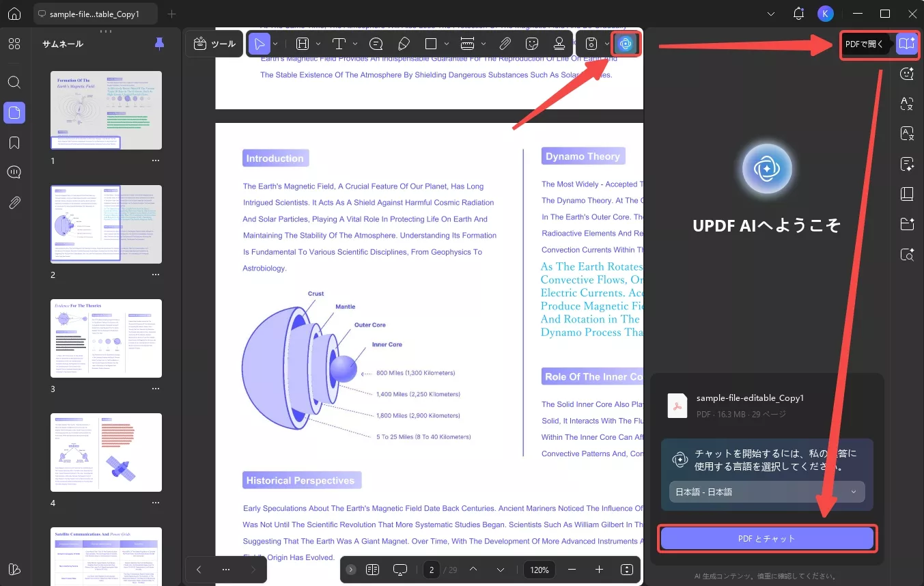Click the save file icon in toolbar
Viewport: 924px width, 586px height.
coord(591,44)
